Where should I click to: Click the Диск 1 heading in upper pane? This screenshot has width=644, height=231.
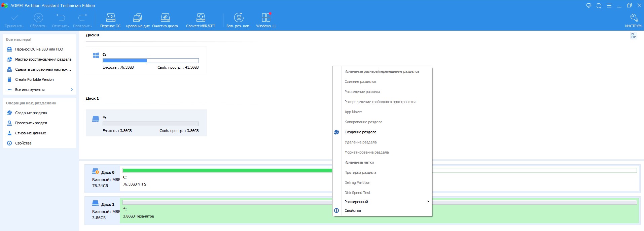point(93,98)
